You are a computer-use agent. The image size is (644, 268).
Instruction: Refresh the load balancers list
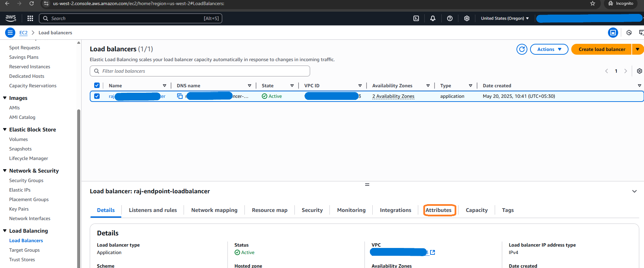pos(522,49)
